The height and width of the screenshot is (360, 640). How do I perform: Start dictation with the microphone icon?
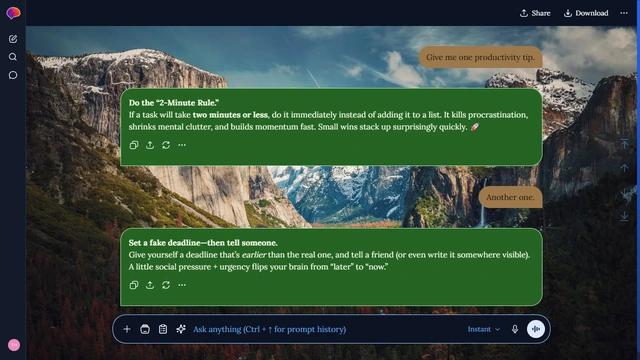click(x=515, y=329)
